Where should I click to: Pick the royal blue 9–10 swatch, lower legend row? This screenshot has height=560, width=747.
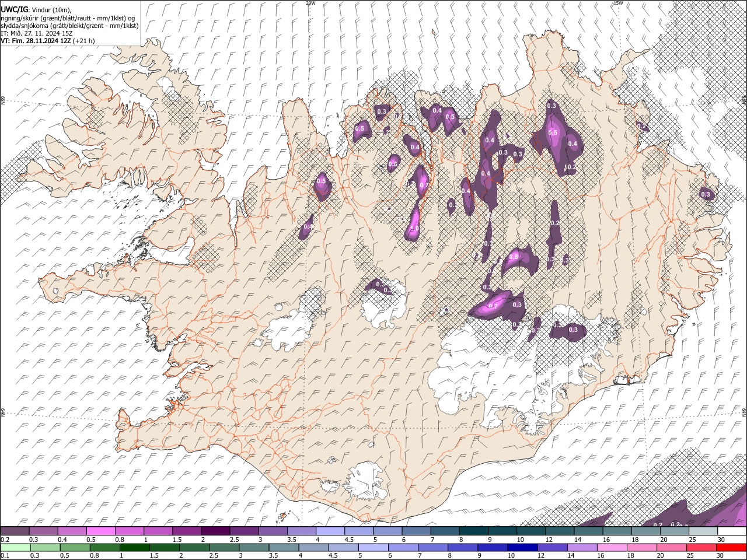click(x=492, y=547)
